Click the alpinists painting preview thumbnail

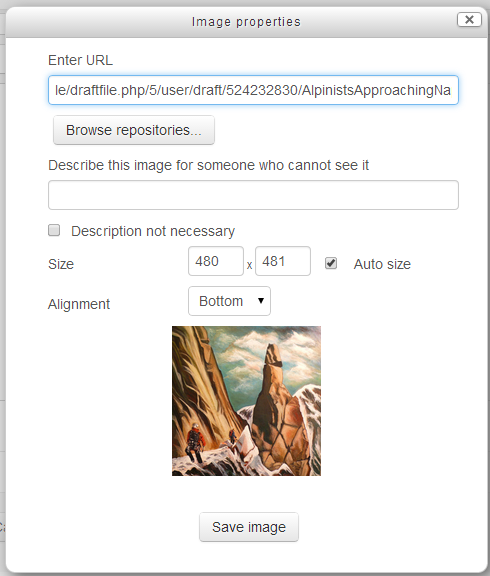click(x=246, y=401)
